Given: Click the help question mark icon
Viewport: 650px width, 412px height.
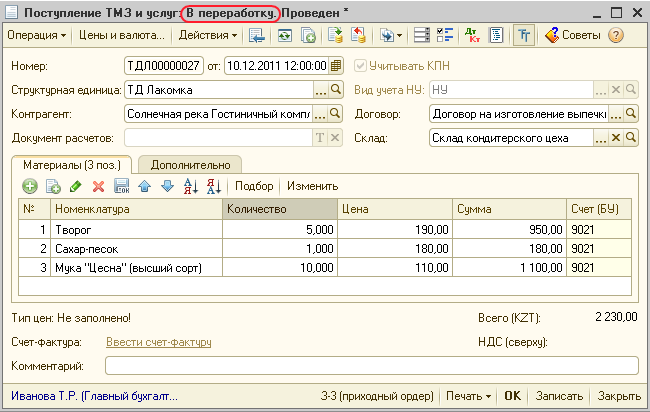Looking at the screenshot, I should click(615, 35).
